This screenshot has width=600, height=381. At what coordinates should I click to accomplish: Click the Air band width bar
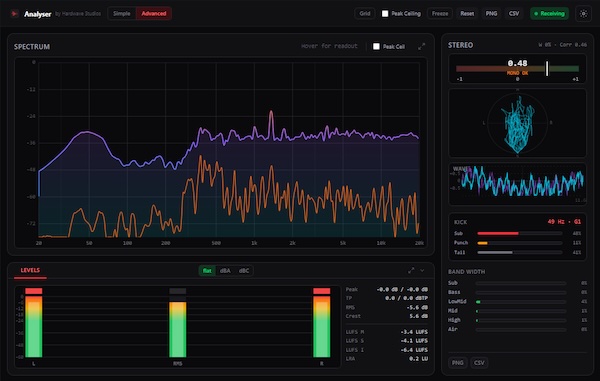[x=521, y=329]
